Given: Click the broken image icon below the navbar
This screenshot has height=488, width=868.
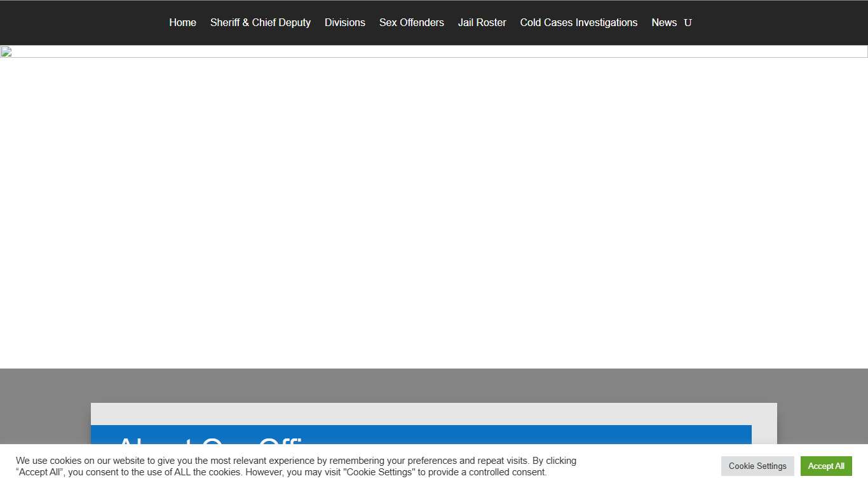Looking at the screenshot, I should 6,52.
